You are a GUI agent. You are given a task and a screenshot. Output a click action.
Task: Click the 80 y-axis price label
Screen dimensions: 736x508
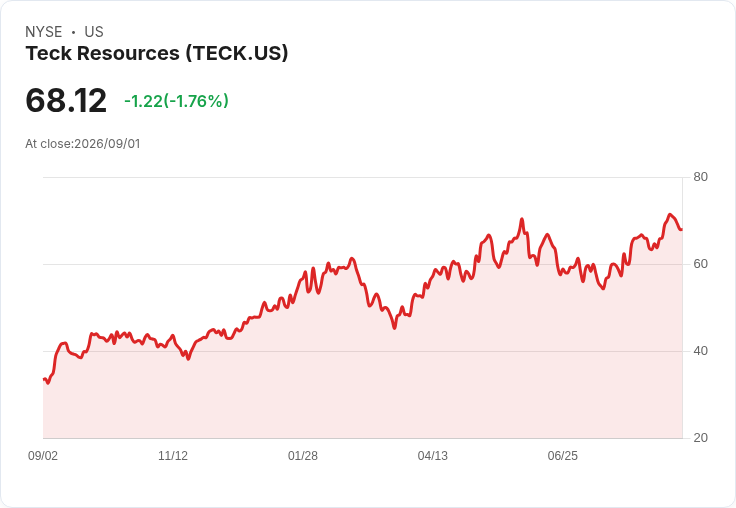click(x=700, y=177)
